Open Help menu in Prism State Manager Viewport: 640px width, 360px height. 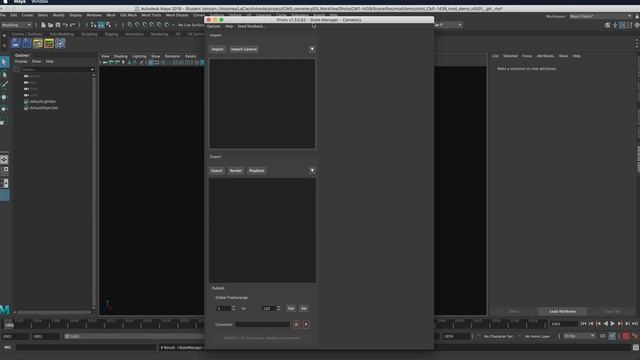tap(229, 26)
